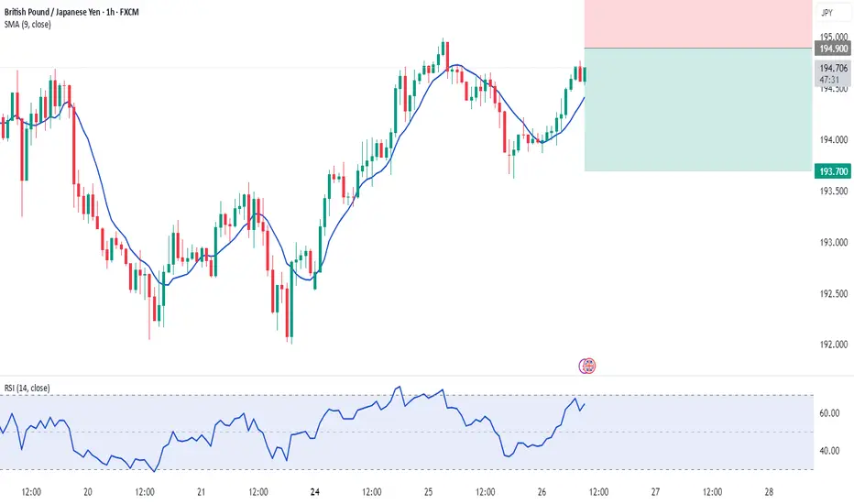Select the red stop-loss zone
This screenshot has width=854, height=504.
pos(698,24)
